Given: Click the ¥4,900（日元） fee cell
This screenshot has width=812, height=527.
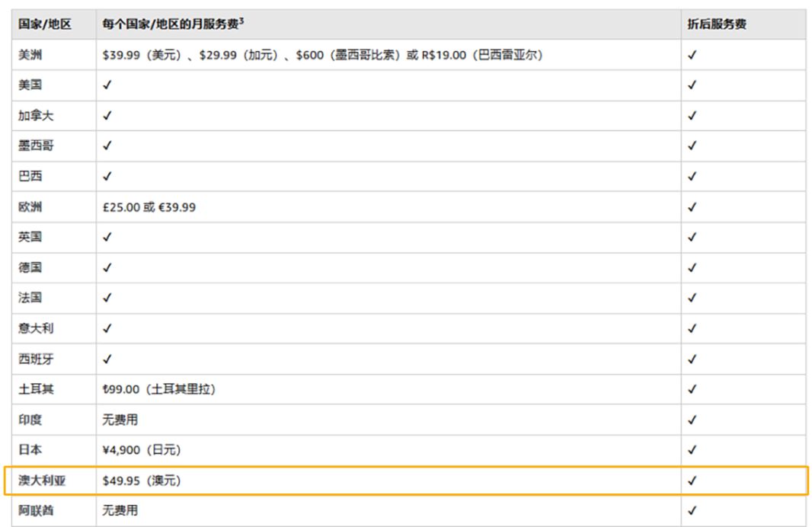Looking at the screenshot, I should pos(142,450).
